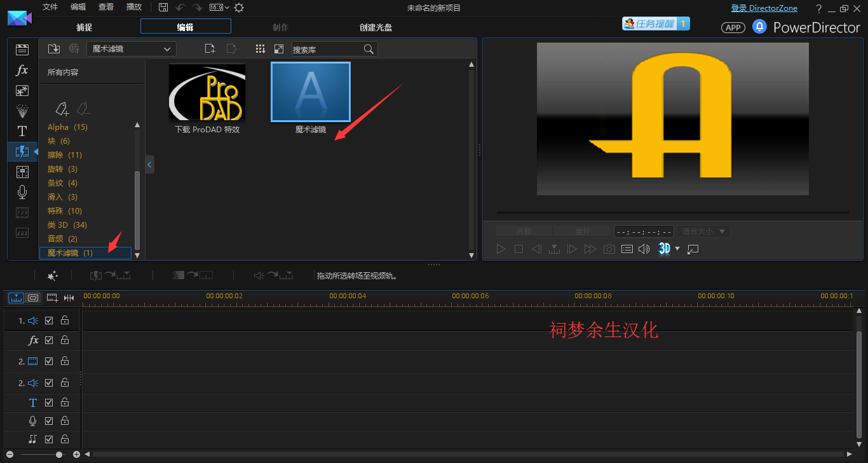Adjust the timeline zoom slider handle
Screen dimensions: 868x463
pyautogui.click(x=59, y=454)
